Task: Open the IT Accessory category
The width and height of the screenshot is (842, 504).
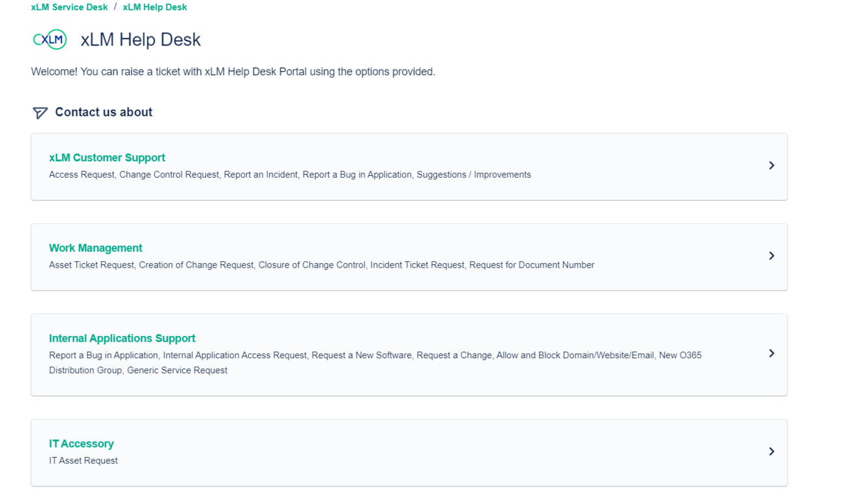Action: pyautogui.click(x=409, y=453)
